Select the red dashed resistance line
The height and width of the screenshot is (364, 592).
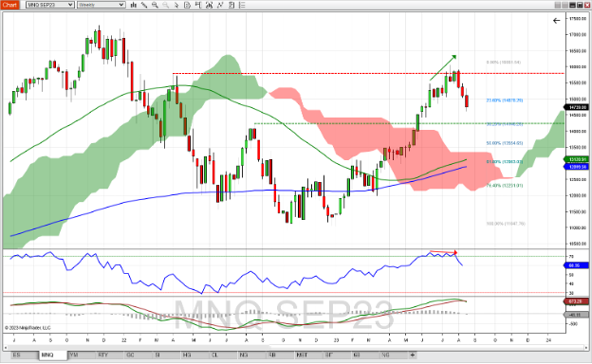point(368,74)
